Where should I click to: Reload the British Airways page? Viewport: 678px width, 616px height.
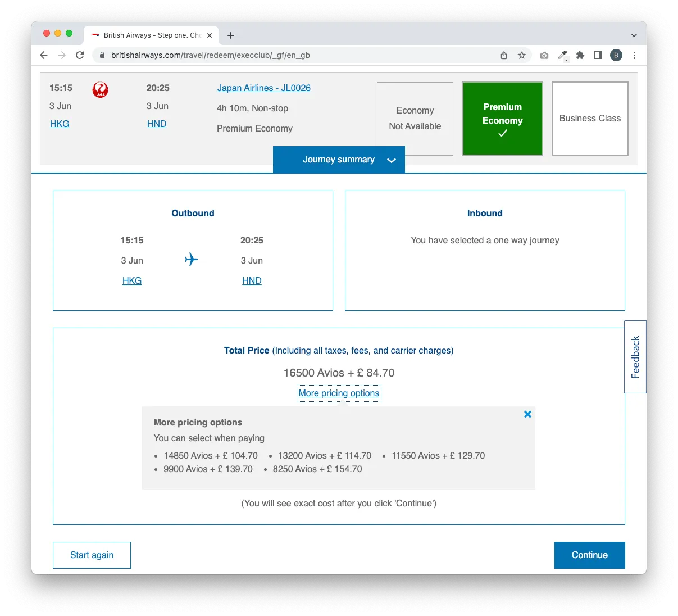click(x=80, y=55)
